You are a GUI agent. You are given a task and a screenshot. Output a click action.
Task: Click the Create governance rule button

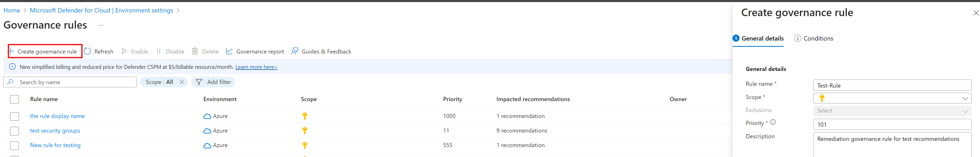[45, 51]
